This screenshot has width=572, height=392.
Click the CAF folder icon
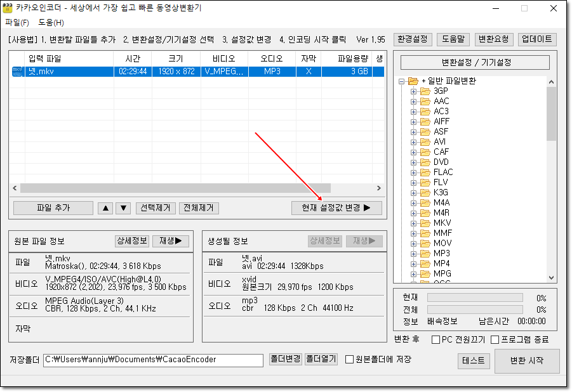pyautogui.click(x=425, y=152)
